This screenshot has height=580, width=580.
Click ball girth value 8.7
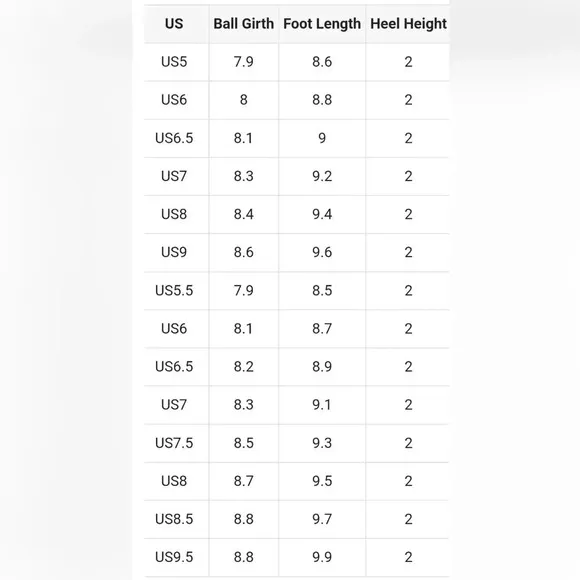243,481
